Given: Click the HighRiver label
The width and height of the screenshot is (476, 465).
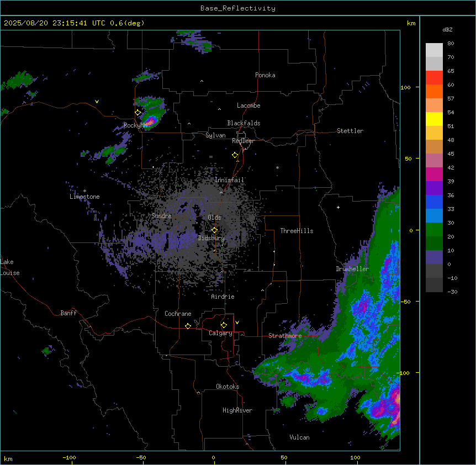Looking at the screenshot, I should point(237,410).
